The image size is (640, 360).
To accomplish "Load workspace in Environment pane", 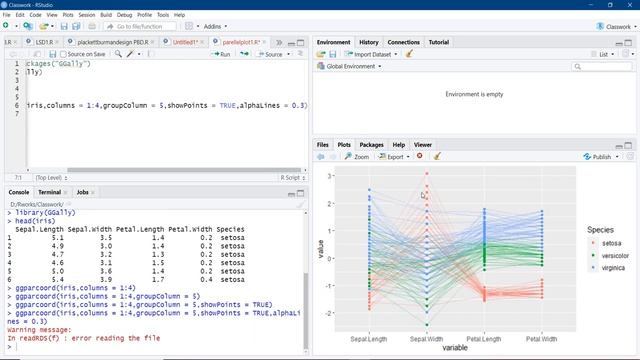I will pyautogui.click(x=321, y=54).
